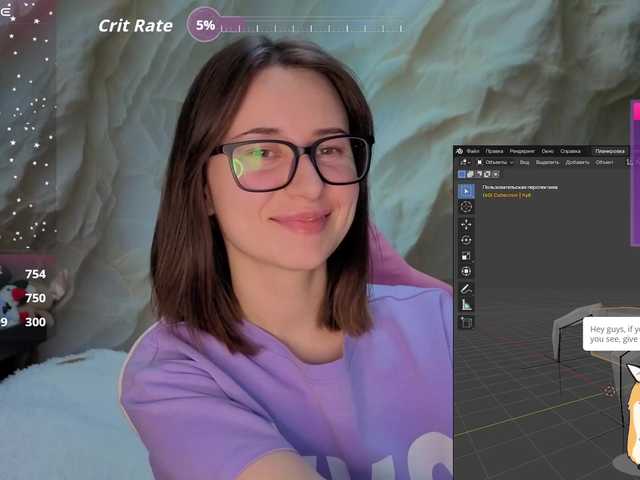
Task: Click the Добавить header menu
Action: [577, 162]
